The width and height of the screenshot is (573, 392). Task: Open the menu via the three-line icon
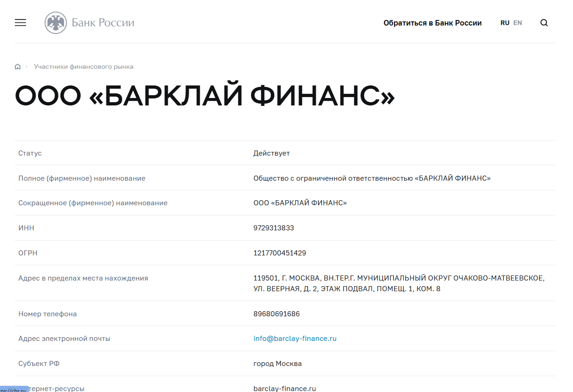(x=20, y=22)
